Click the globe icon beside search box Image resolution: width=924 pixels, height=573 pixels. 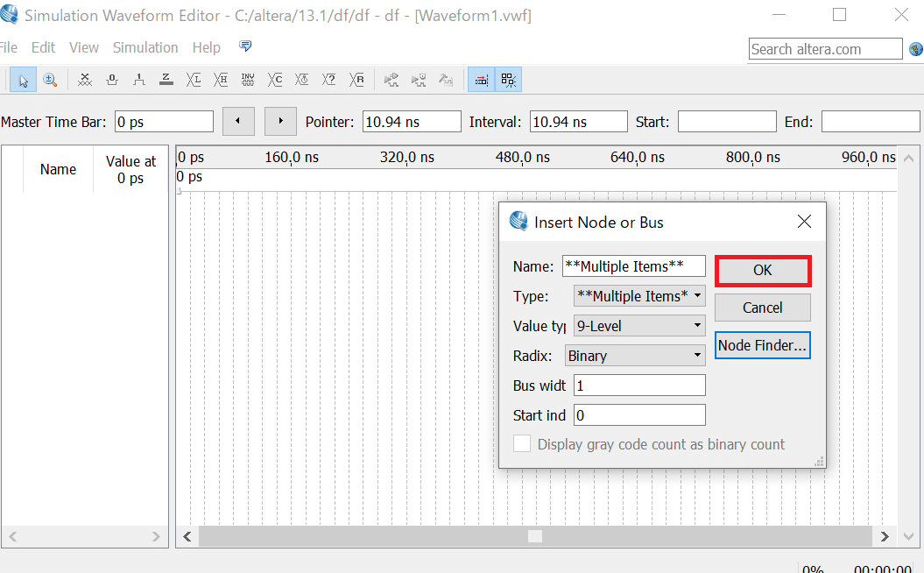(x=916, y=49)
